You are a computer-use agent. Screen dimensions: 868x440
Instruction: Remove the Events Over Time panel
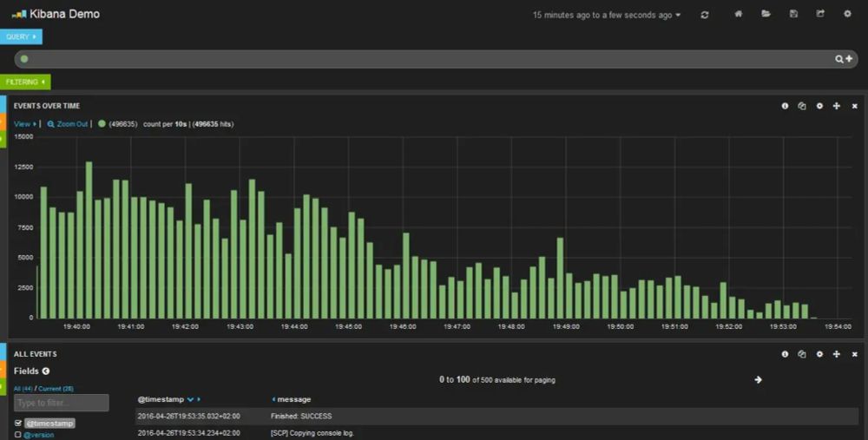pyautogui.click(x=854, y=106)
